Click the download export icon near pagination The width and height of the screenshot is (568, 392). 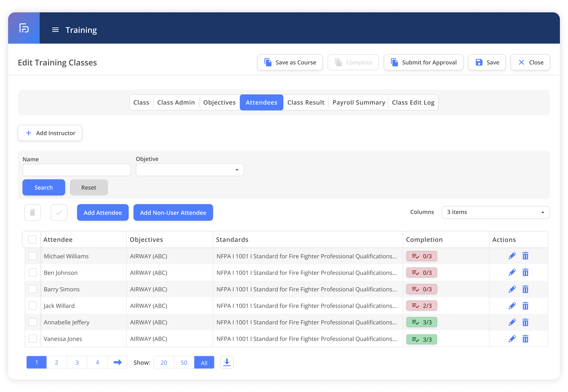[227, 362]
